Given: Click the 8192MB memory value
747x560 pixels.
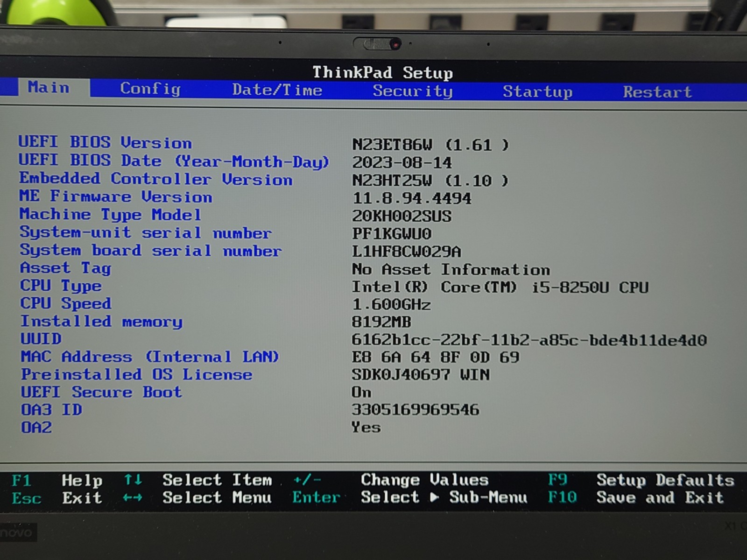Looking at the screenshot, I should [x=381, y=322].
